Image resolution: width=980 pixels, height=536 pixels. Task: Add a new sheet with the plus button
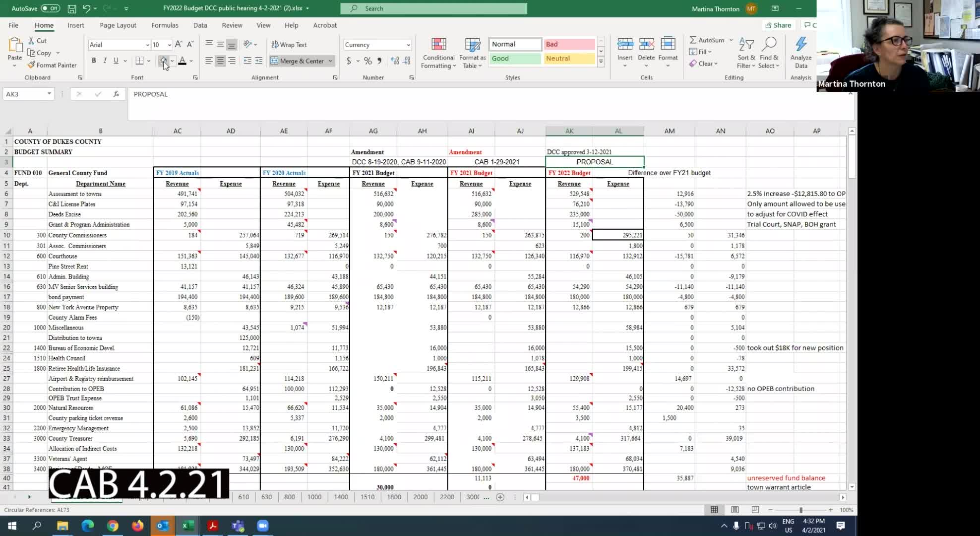click(500, 497)
